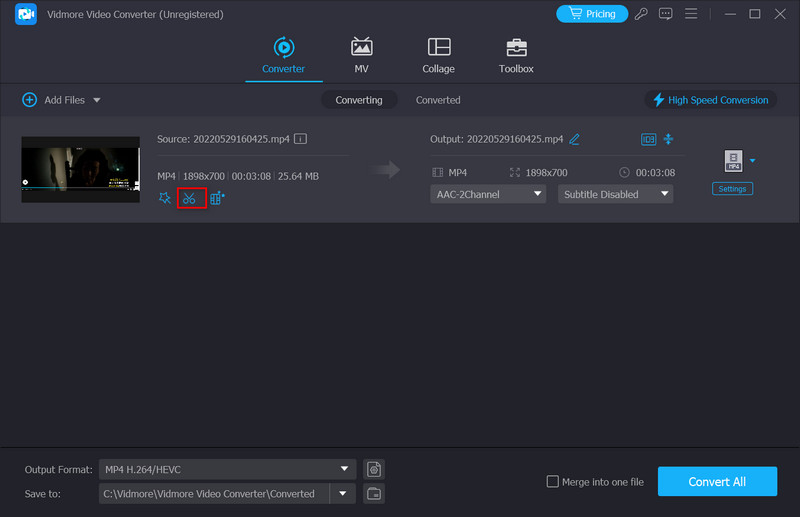
Task: Click the video thumbnail preview
Action: (81, 169)
